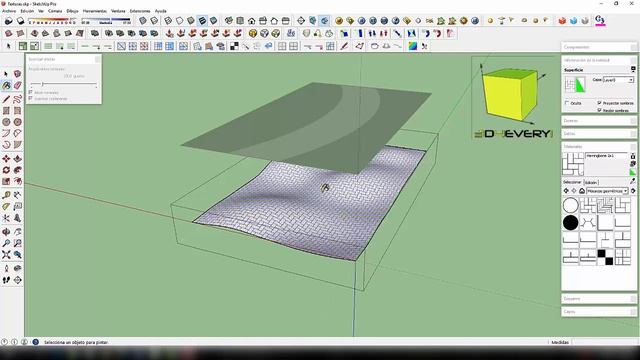640x360 pixels.
Task: Open the Edición menu
Action: click(x=27, y=11)
